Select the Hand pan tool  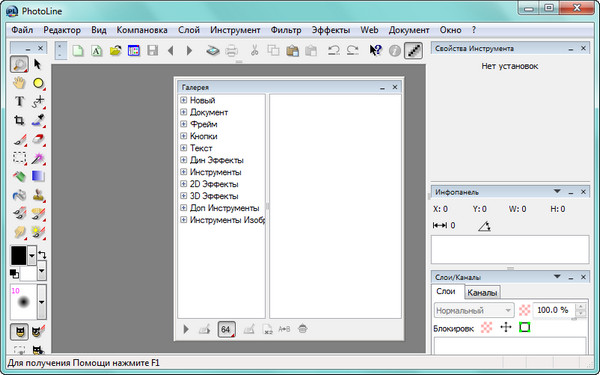click(x=19, y=83)
